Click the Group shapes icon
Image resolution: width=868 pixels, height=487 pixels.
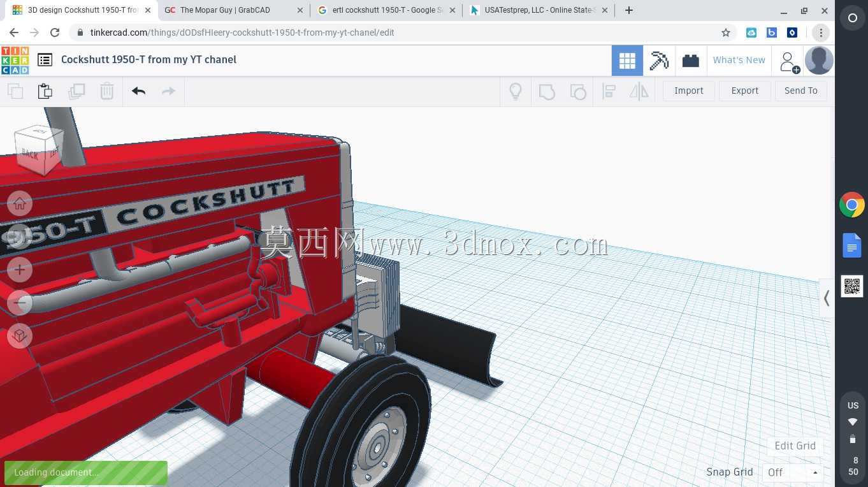coord(547,91)
